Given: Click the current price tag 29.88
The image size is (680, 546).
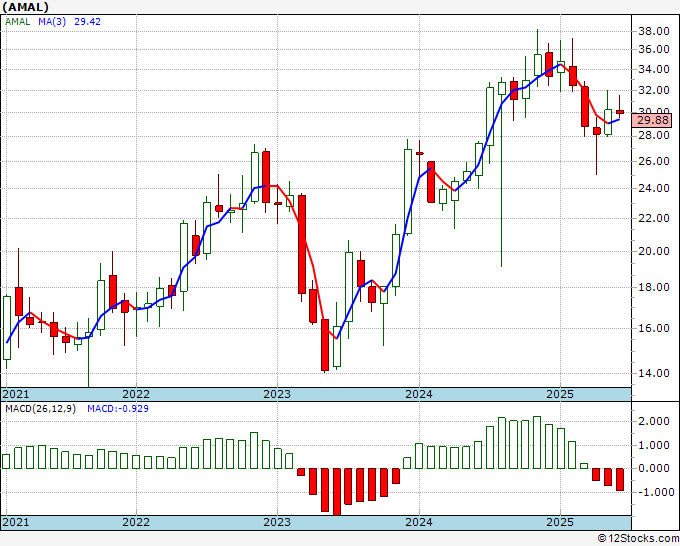Looking at the screenshot, I should point(652,120).
